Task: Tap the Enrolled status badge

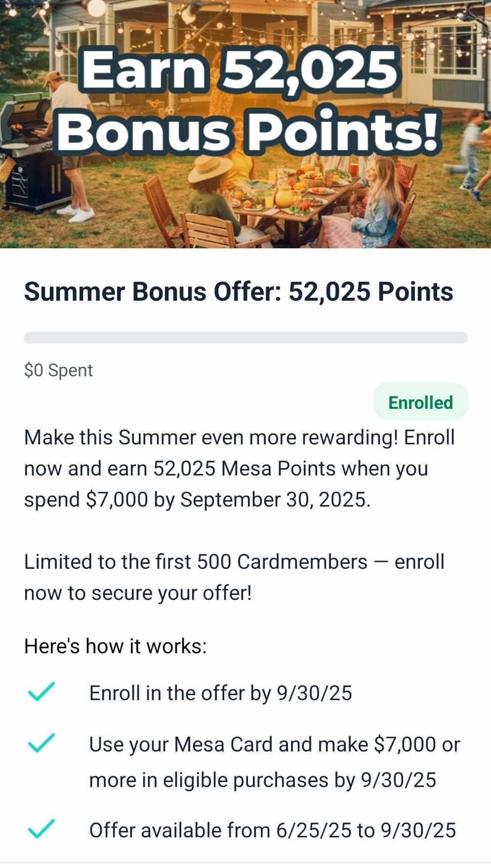Action: coord(420,402)
